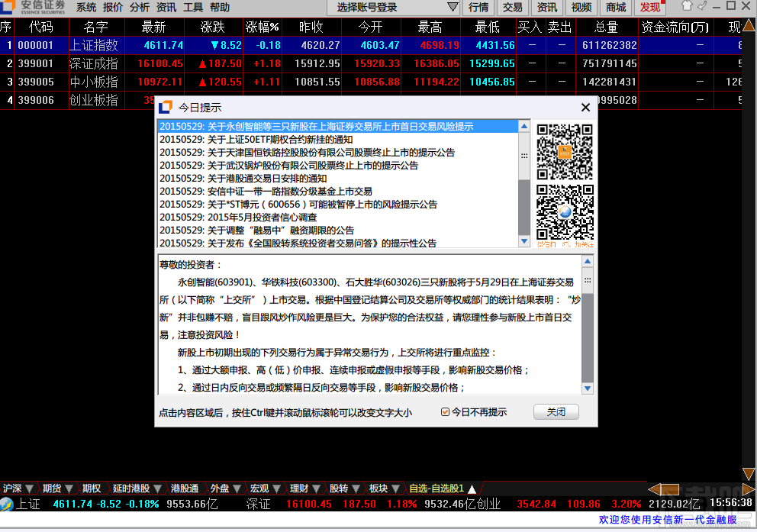Switch to the 期权 bottom tab
757x532 pixels.
click(x=92, y=488)
